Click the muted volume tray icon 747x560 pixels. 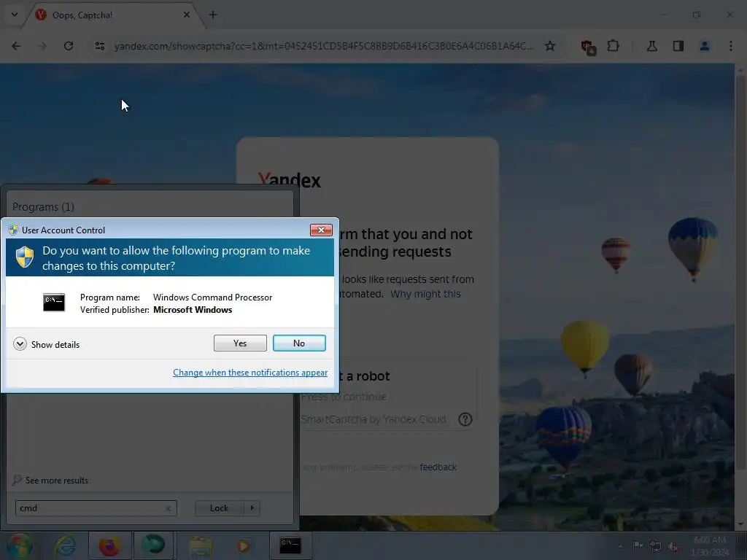[673, 547]
